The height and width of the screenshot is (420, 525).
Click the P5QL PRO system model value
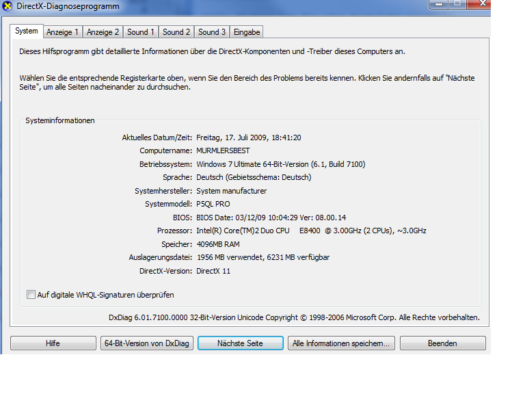pos(213,204)
